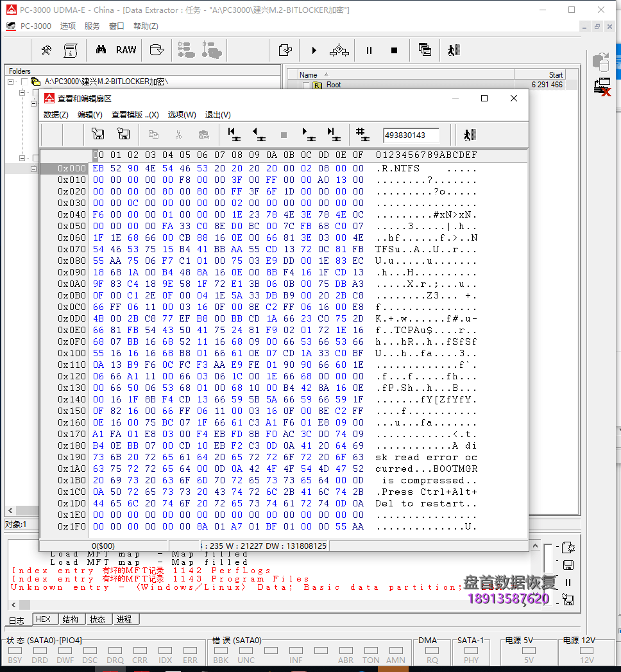Go to the previous sector
621x672 pixels.
coord(259,134)
